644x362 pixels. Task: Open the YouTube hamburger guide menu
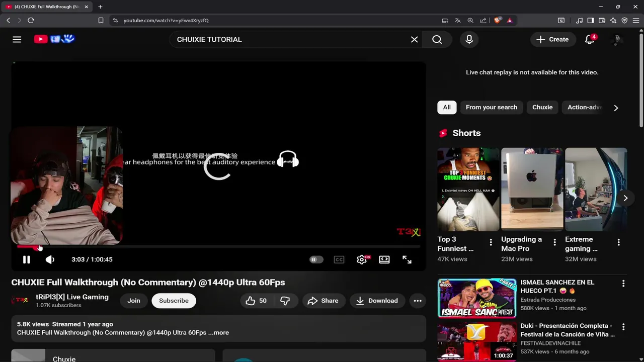coord(17,39)
